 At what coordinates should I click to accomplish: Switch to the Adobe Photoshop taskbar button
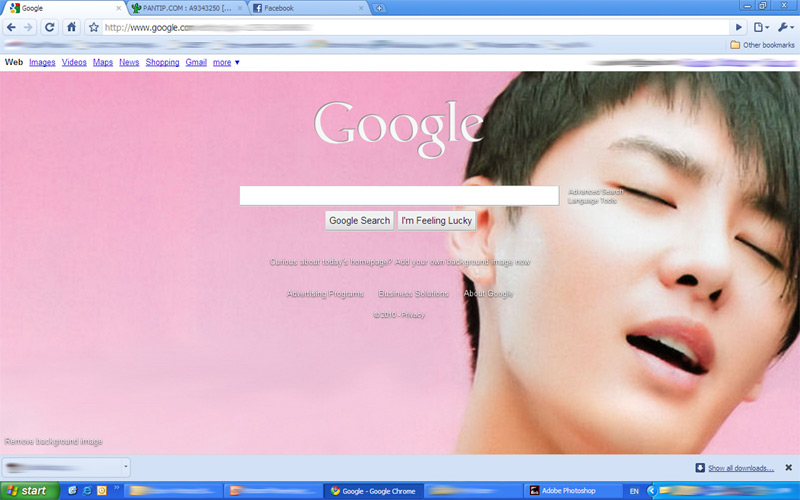coord(573,491)
